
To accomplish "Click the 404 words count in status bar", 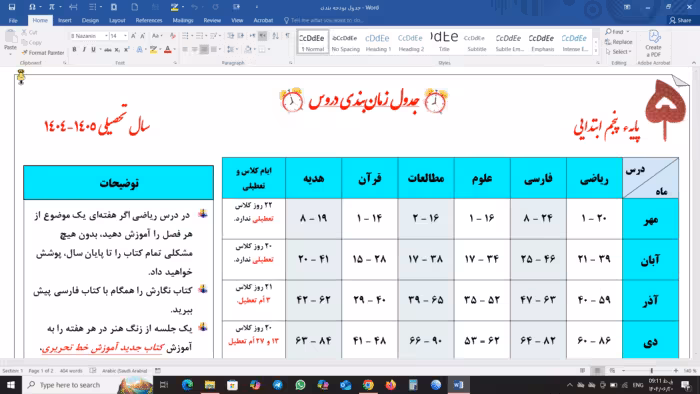I will tap(71, 371).
